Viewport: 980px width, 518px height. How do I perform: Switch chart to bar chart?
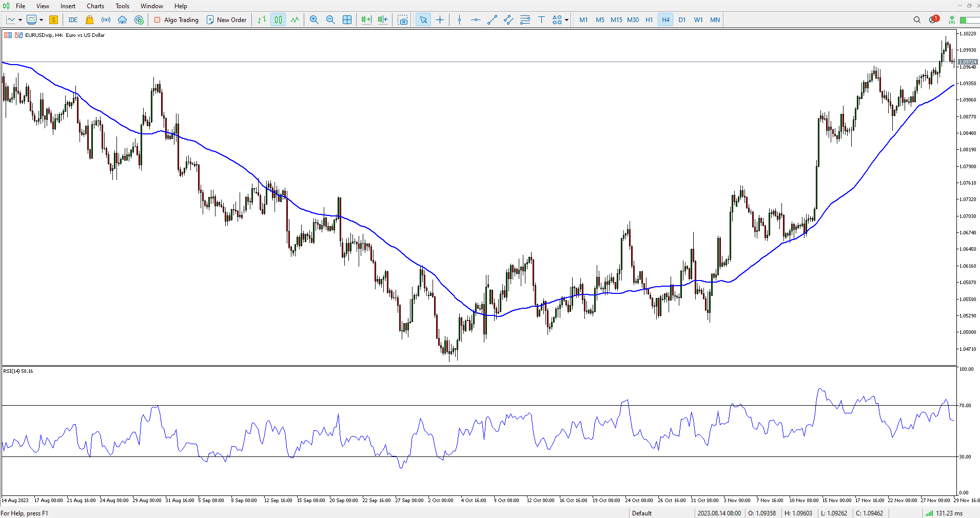[262, 20]
